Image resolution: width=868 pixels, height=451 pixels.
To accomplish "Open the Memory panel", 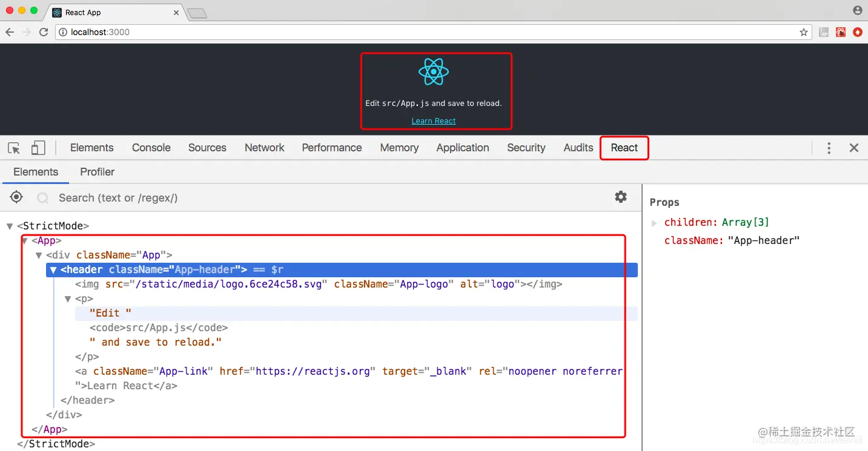I will pos(399,148).
